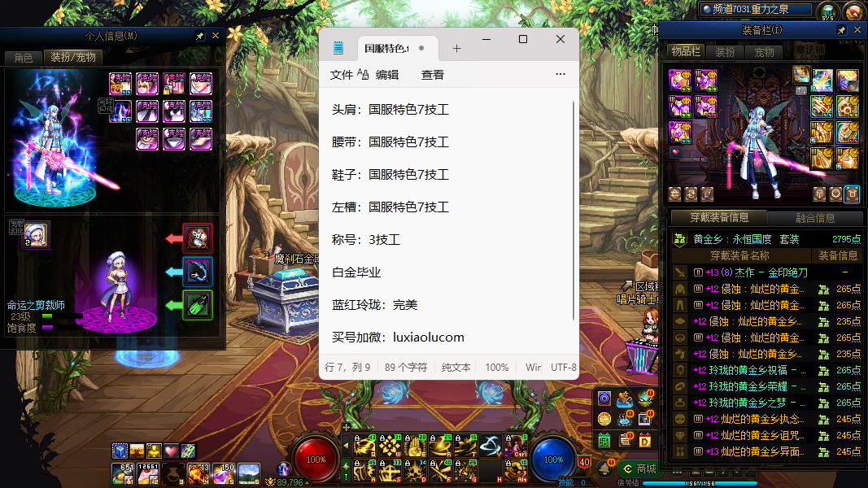Select the green flipper pet equipment slot
The width and height of the screenshot is (868, 488).
click(198, 305)
